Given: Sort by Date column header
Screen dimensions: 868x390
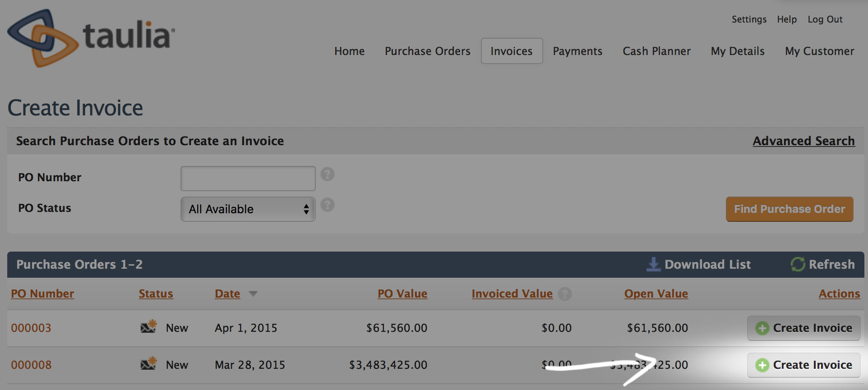Looking at the screenshot, I should [x=227, y=294].
